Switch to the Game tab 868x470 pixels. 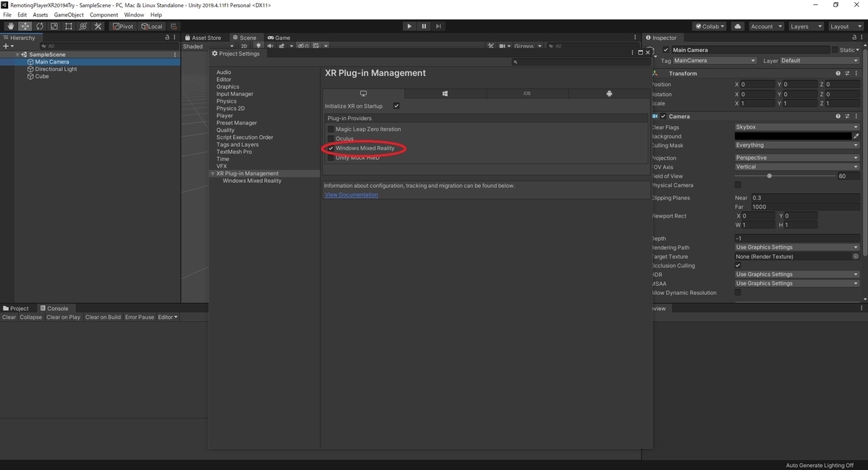[279, 38]
